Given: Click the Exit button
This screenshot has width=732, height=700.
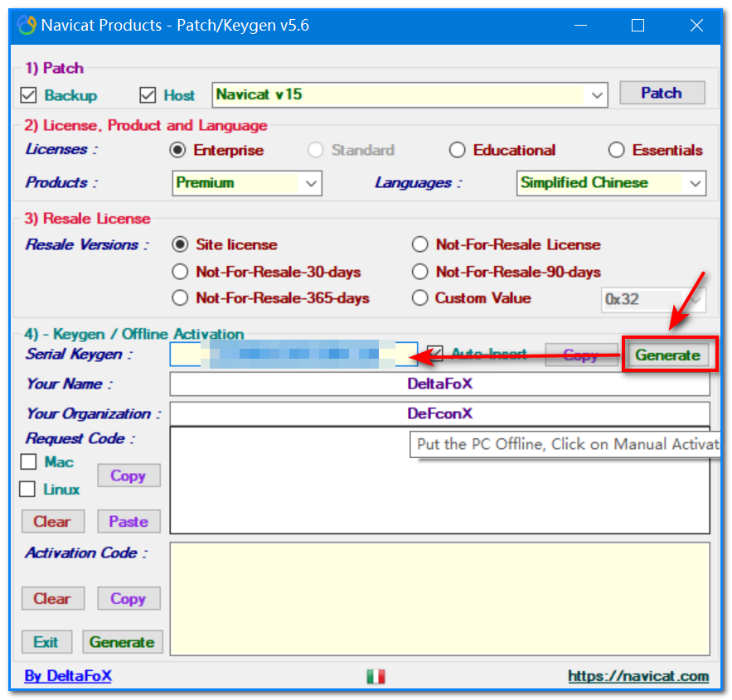Looking at the screenshot, I should [x=46, y=642].
